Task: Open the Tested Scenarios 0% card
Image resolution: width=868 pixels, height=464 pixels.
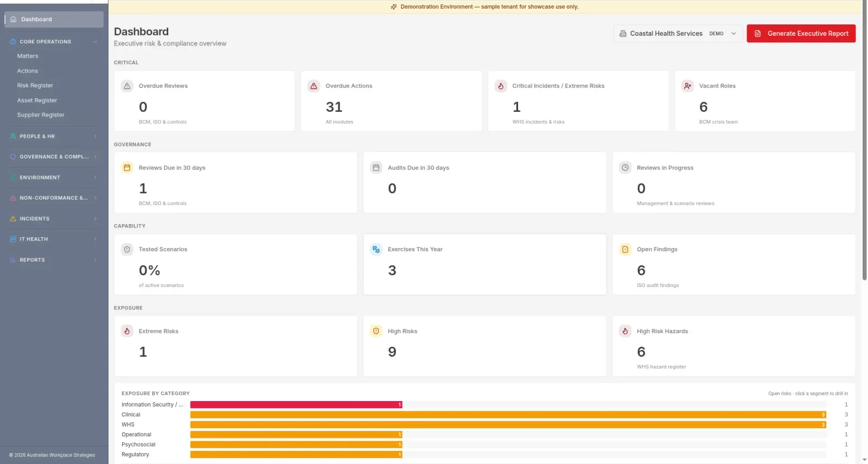Action: pyautogui.click(x=235, y=264)
